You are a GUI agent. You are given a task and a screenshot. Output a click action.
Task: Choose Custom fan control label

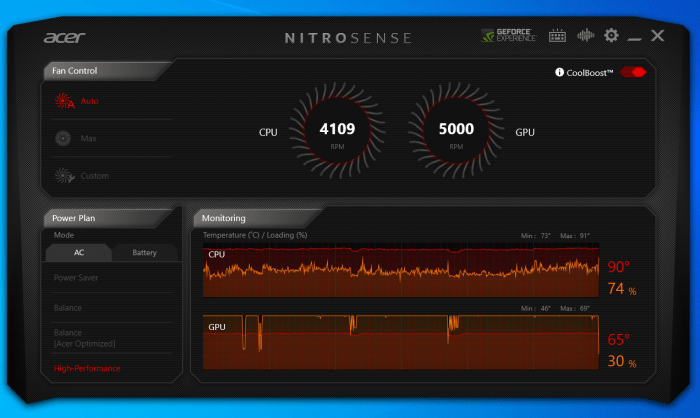95,176
